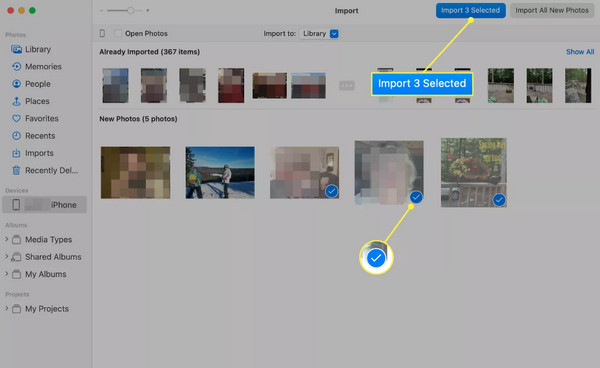Click the Memories icon in the sidebar
The image size is (600, 368).
click(16, 67)
